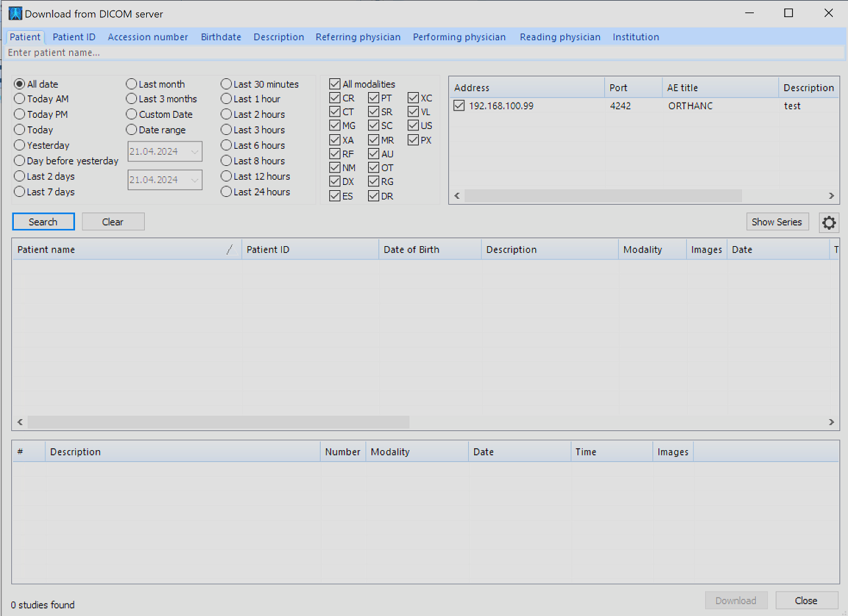The image size is (848, 616).
Task: Open the Reading physician tab
Action: [x=560, y=37]
